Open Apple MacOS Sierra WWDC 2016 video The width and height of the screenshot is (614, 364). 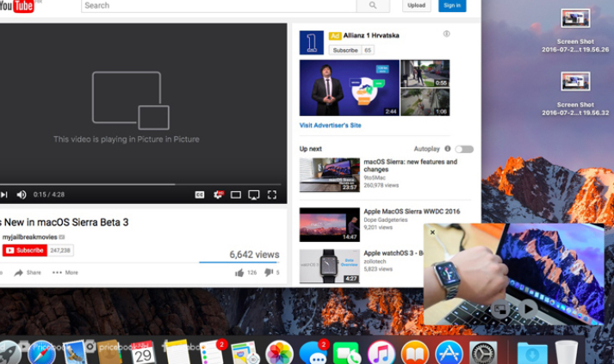tap(412, 212)
